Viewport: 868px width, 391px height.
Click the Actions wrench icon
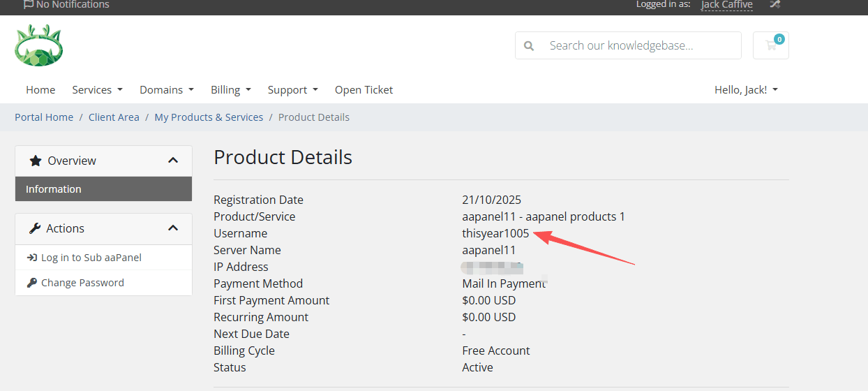click(35, 228)
